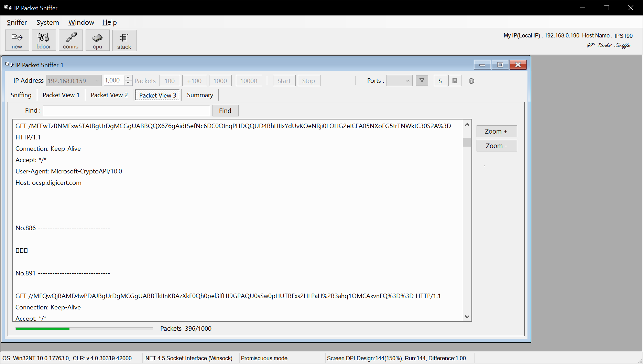Open the 'stack' tool icon
643x364 pixels.
124,40
